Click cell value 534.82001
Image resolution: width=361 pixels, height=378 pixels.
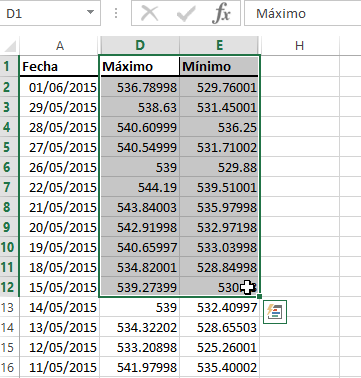[x=140, y=267]
